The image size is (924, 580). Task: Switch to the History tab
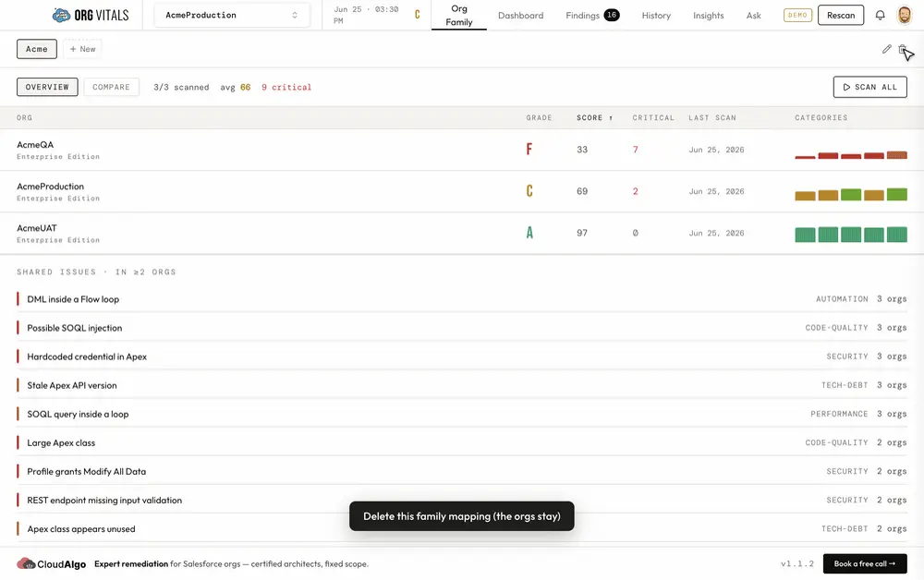(x=656, y=16)
